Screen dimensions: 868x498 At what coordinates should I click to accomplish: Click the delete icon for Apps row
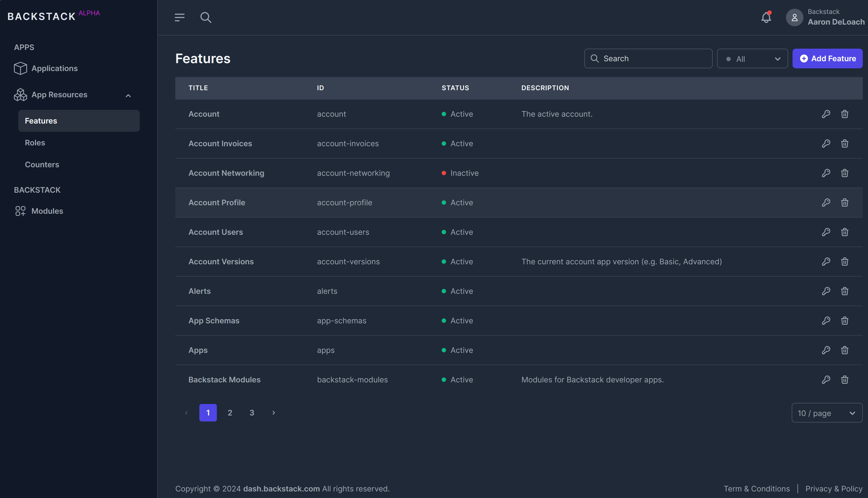845,350
